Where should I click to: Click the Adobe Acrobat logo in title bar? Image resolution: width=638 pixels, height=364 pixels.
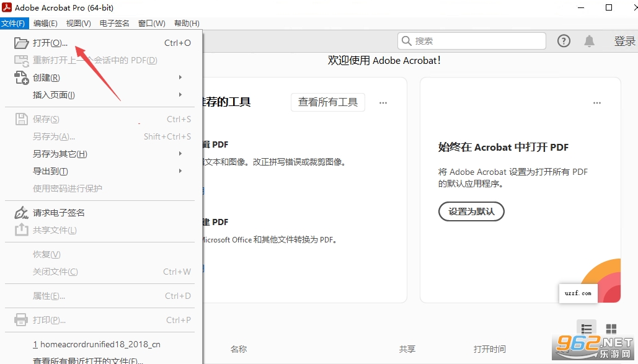(x=7, y=7)
